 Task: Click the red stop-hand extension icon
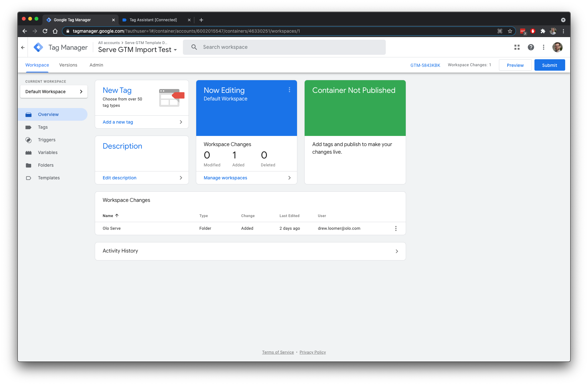tap(533, 31)
